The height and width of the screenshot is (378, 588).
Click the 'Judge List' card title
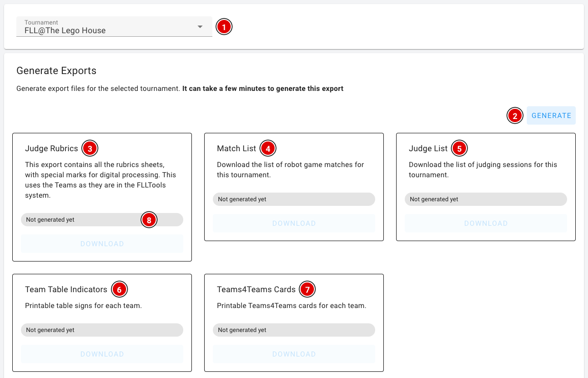[x=428, y=148]
